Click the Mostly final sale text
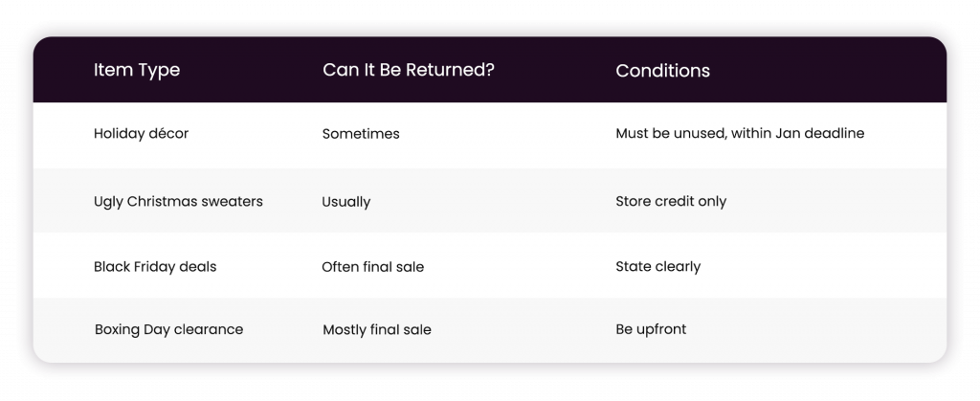The width and height of the screenshot is (980, 401). [x=377, y=330]
